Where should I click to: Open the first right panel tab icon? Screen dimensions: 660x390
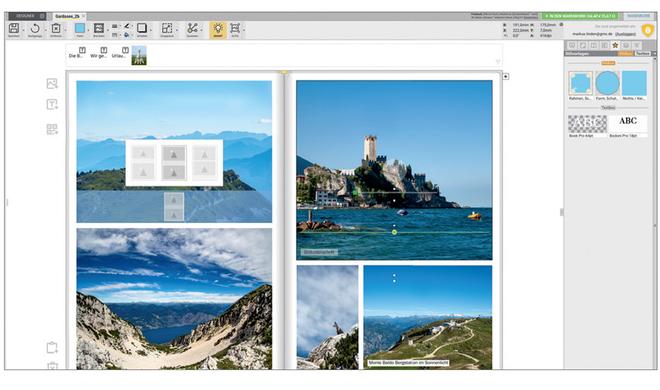pyautogui.click(x=572, y=45)
